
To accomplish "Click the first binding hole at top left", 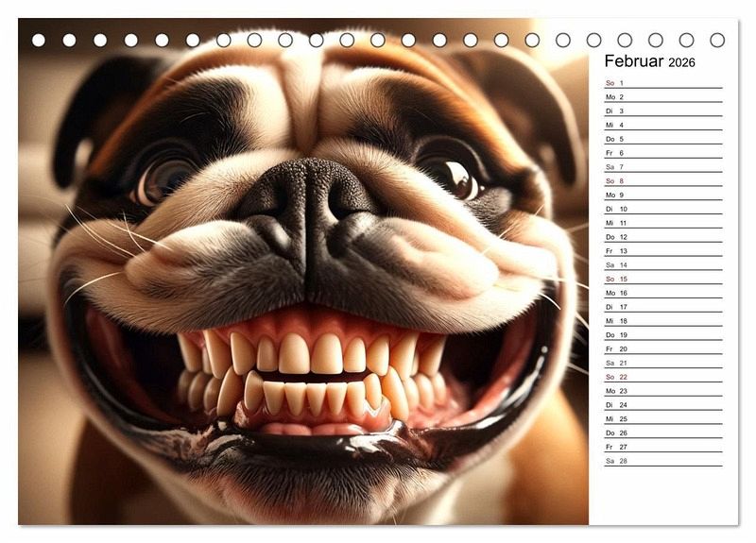I will pos(39,41).
